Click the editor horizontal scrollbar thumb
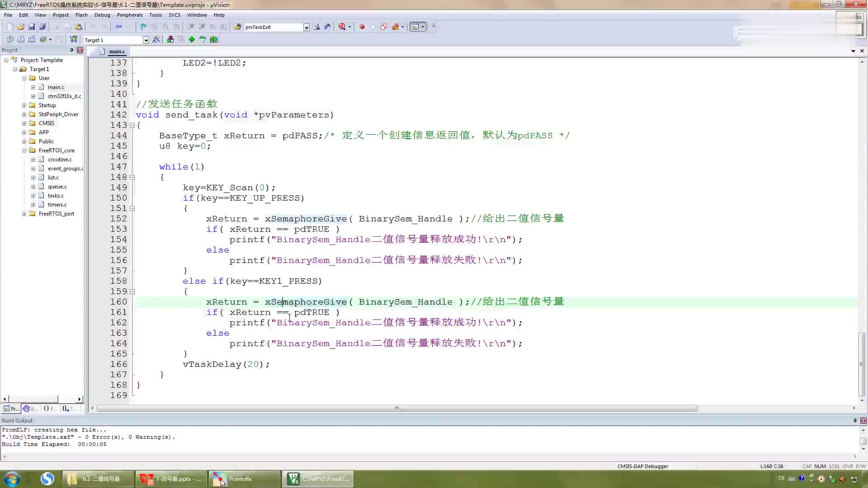The image size is (868, 488). (396, 408)
